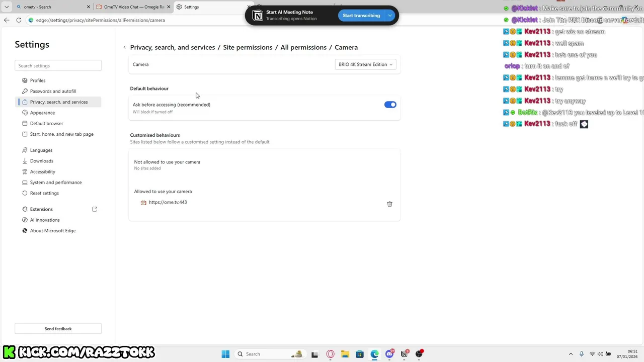Open Appearance settings section
Image resolution: width=644 pixels, height=362 pixels.
pos(58,113)
